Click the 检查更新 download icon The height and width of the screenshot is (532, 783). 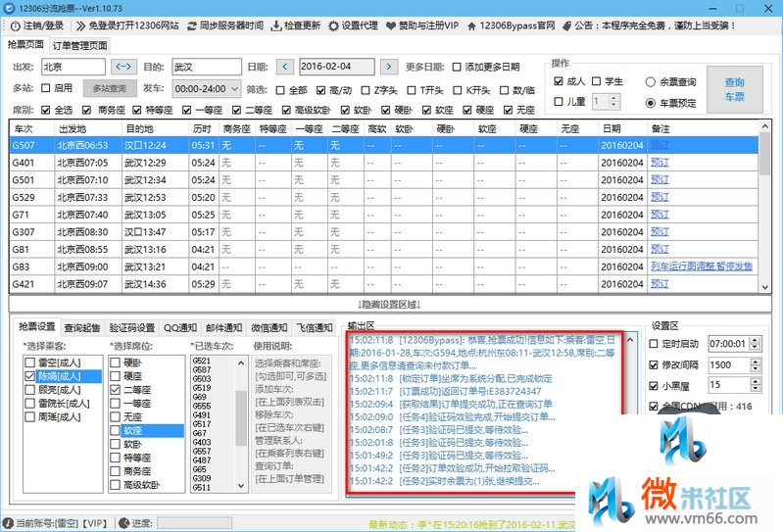tap(276, 25)
